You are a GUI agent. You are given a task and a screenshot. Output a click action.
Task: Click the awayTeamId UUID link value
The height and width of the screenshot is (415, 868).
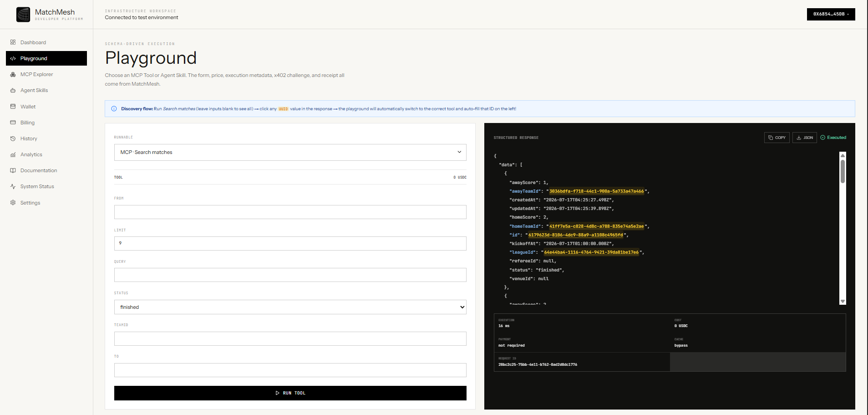[597, 191]
